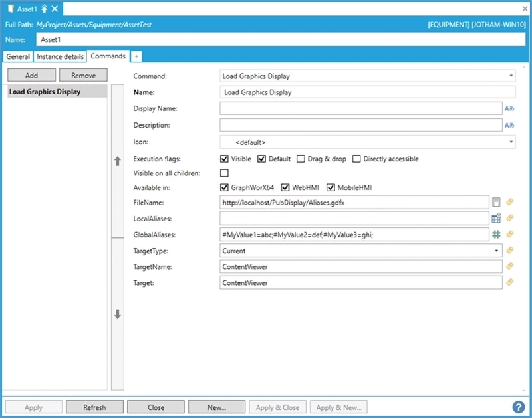This screenshot has height=418, width=532.
Task: Check the Visible on all children box
Action: pyautogui.click(x=225, y=173)
